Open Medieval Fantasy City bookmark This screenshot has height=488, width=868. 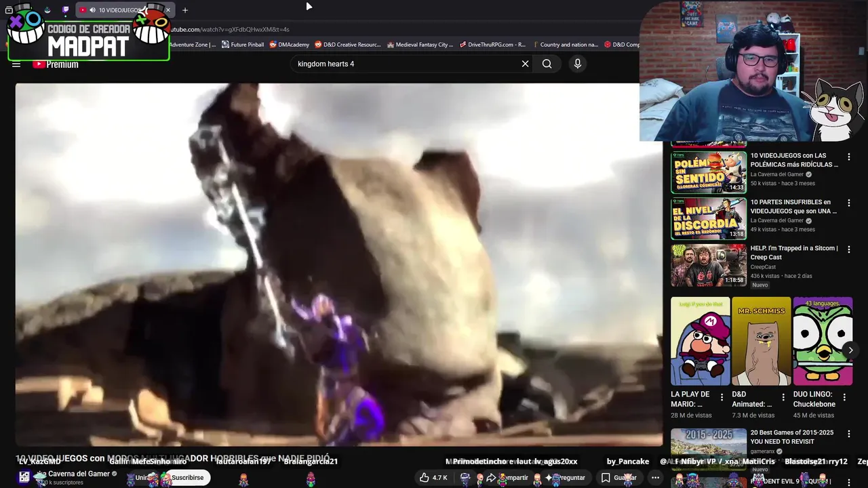point(420,45)
